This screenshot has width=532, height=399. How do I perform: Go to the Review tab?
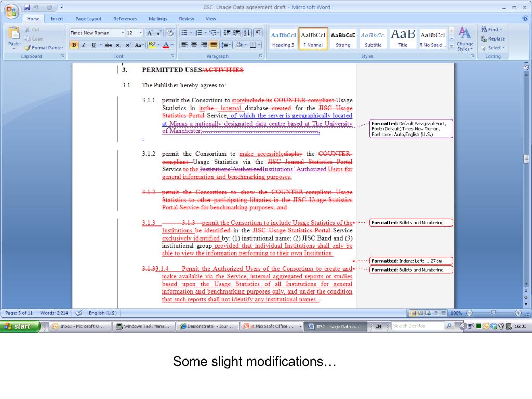(x=187, y=19)
